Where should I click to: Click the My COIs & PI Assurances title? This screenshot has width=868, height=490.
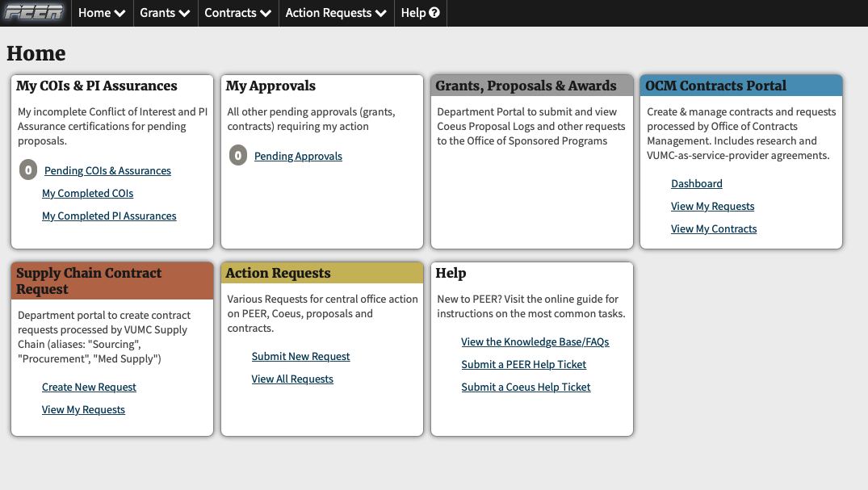coord(96,86)
